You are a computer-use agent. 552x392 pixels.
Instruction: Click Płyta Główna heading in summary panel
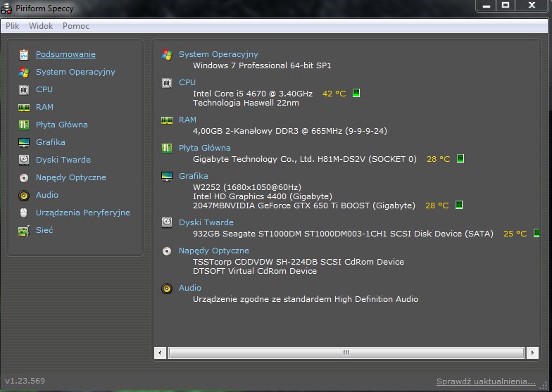204,148
